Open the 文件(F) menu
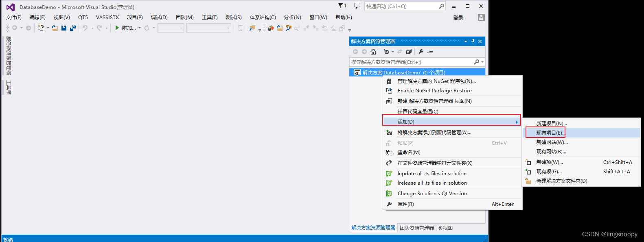Viewport: 644px width, 242px height. click(x=13, y=17)
